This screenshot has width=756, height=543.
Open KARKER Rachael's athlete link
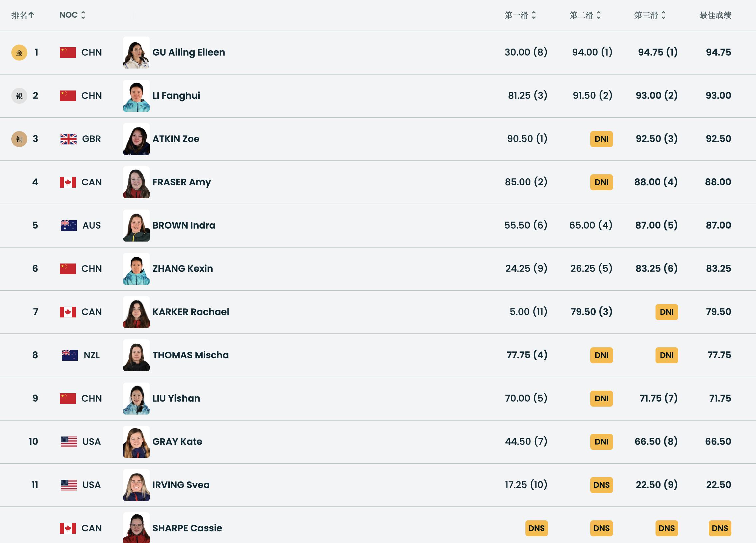point(191,312)
